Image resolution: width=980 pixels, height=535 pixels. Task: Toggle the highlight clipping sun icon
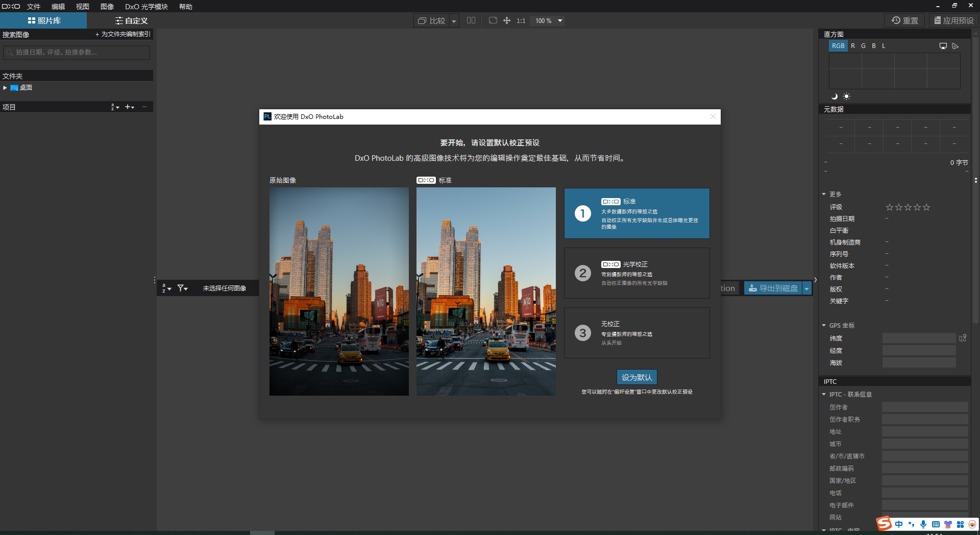coord(846,96)
